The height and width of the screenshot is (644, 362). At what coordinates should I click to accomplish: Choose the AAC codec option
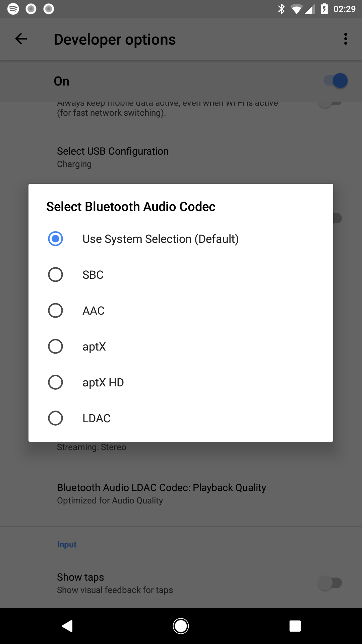click(56, 311)
